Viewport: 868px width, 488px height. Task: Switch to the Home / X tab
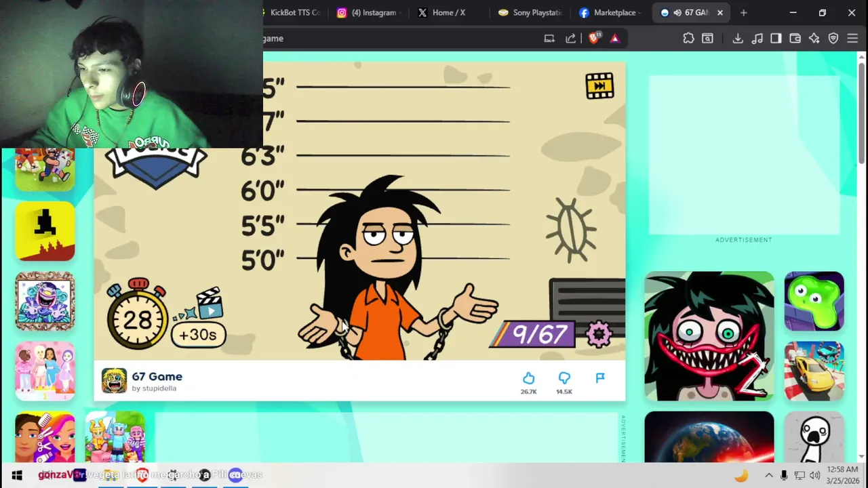tap(448, 12)
